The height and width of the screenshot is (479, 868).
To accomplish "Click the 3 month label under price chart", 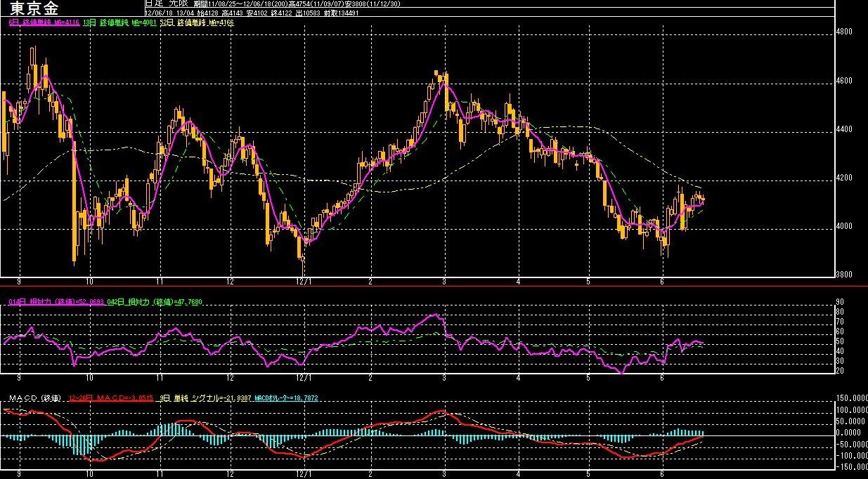I will coord(444,280).
